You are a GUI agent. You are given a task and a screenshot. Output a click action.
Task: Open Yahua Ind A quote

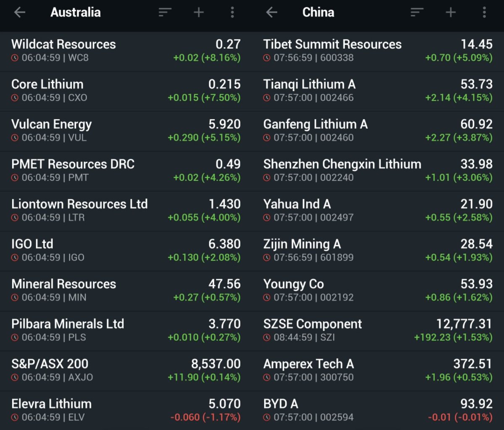[x=378, y=211]
